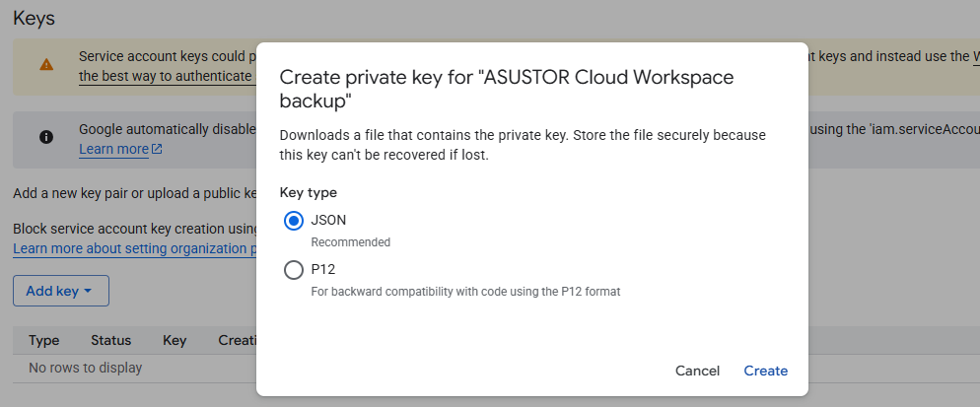980x407 pixels.
Task: Click the caret arrow on Add key
Action: 88,292
